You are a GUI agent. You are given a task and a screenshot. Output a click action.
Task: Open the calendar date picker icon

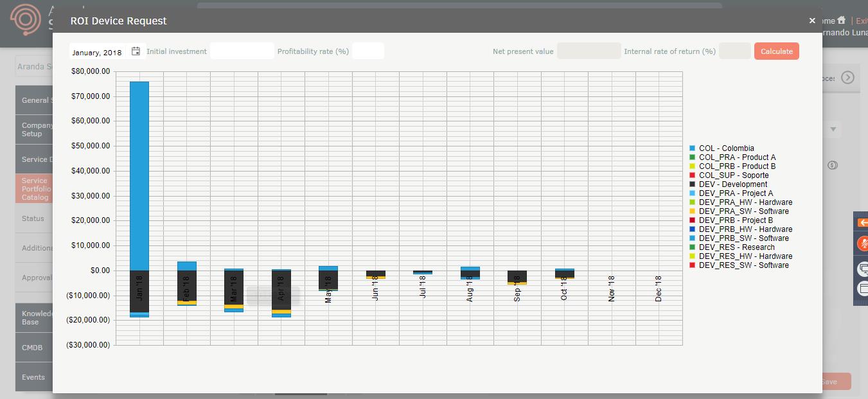coord(136,51)
